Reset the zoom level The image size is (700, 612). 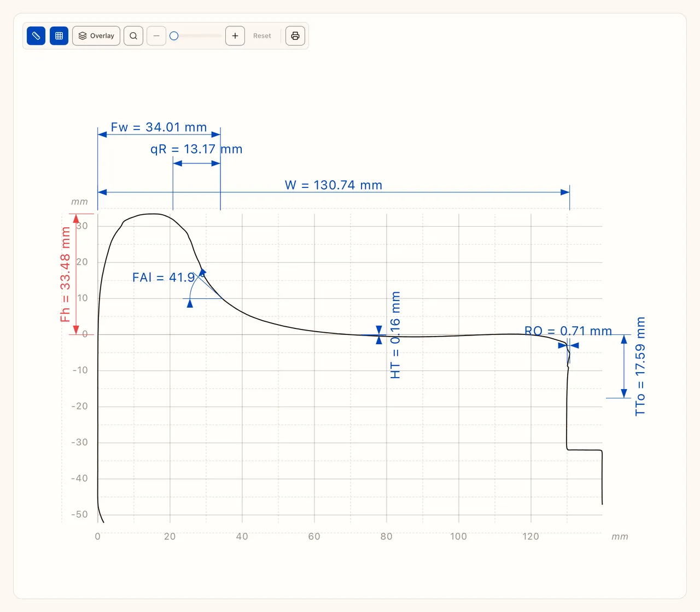pyautogui.click(x=262, y=36)
